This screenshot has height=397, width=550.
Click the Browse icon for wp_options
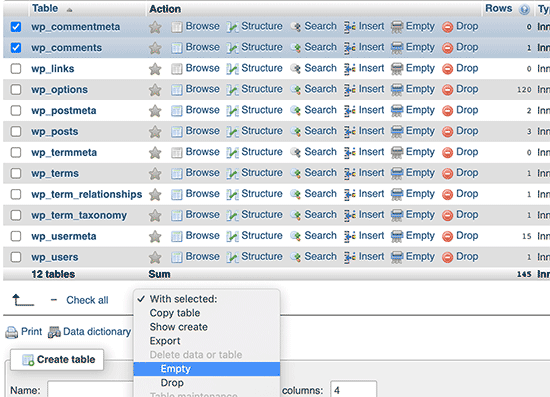176,90
